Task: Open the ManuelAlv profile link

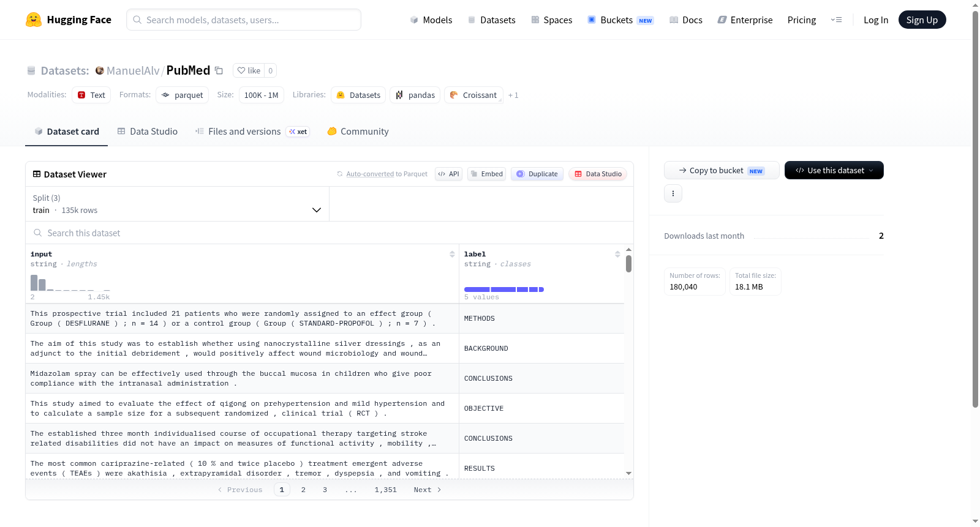Action: click(133, 70)
